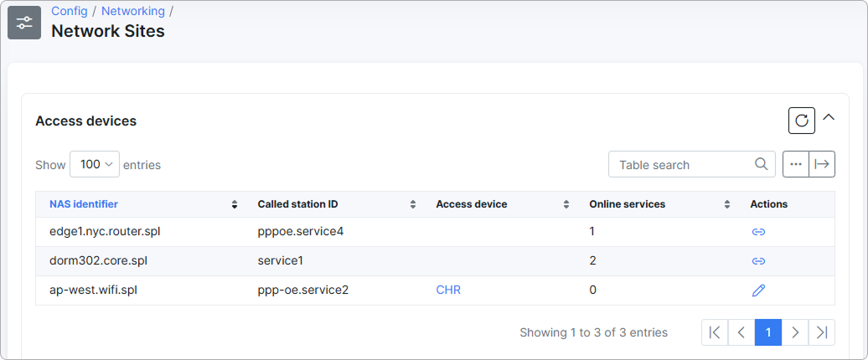The height and width of the screenshot is (360, 868).
Task: Refresh the Access devices table
Action: click(802, 121)
